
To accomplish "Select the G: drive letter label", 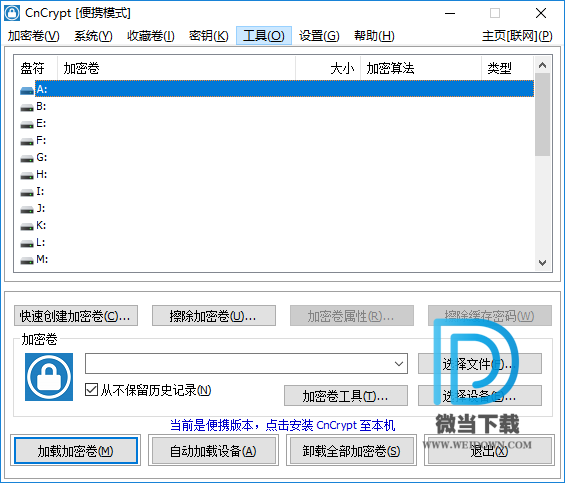I will pos(42,157).
